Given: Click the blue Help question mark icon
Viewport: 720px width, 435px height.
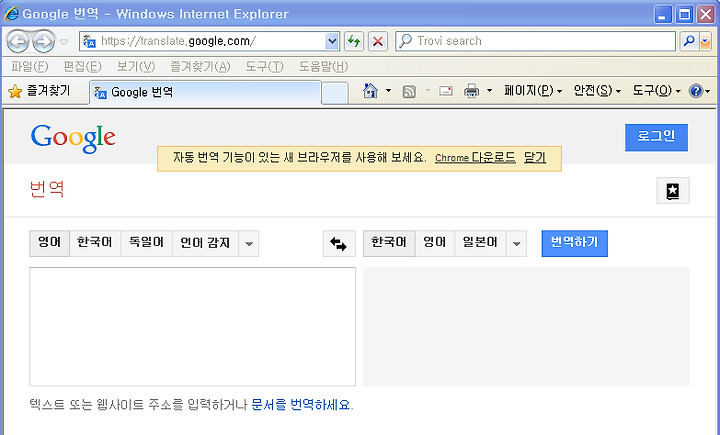Looking at the screenshot, I should click(696, 91).
